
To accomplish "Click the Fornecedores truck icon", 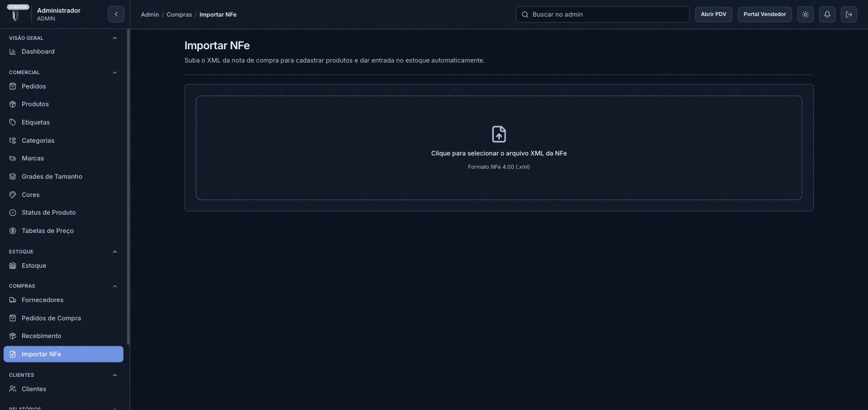I will tap(12, 300).
